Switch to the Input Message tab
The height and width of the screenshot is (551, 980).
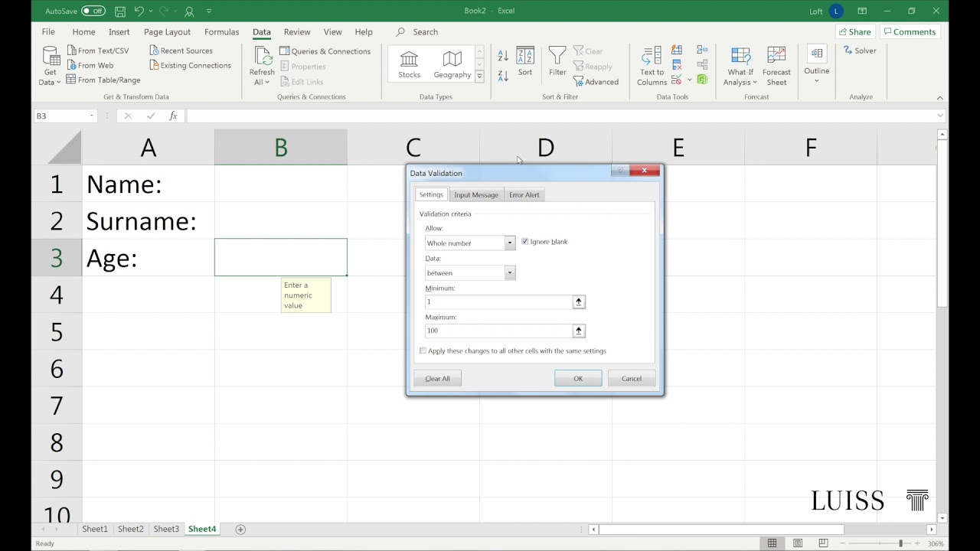(x=475, y=194)
